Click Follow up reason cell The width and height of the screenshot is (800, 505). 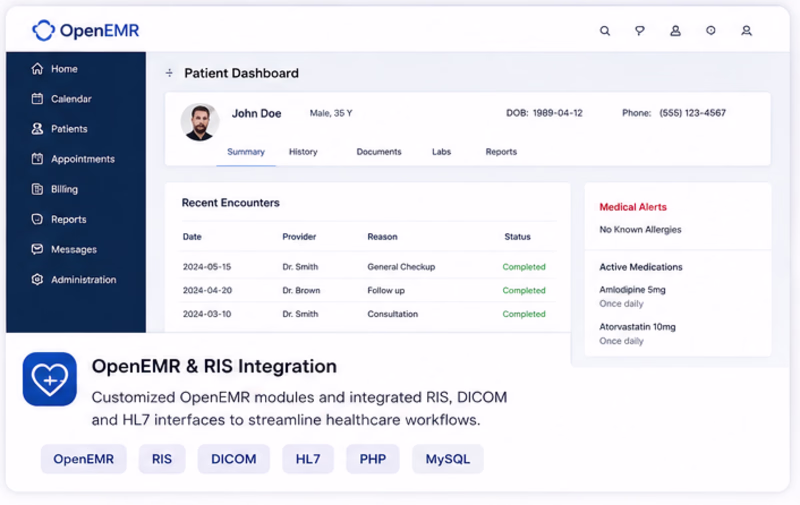point(386,290)
